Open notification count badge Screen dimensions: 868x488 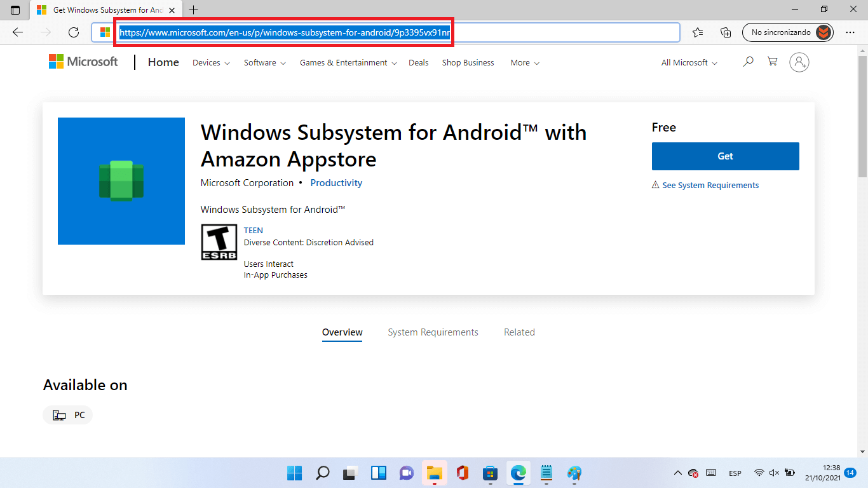coord(850,473)
